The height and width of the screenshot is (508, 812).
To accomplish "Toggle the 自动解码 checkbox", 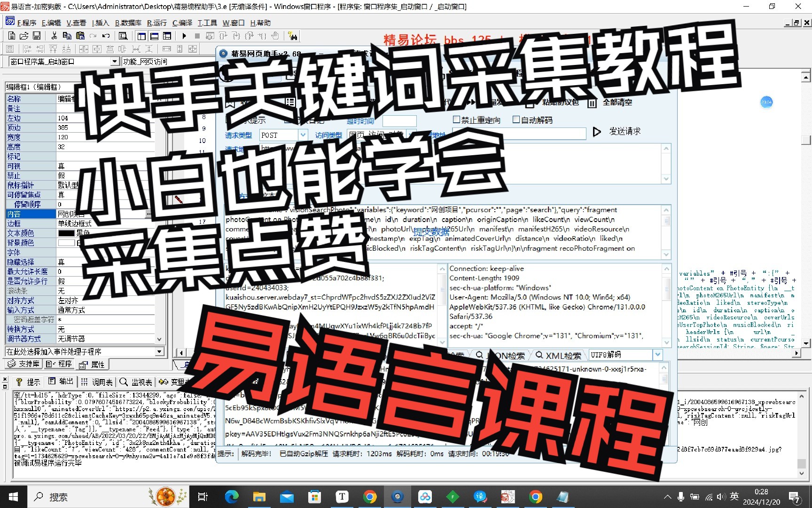I will [x=516, y=120].
